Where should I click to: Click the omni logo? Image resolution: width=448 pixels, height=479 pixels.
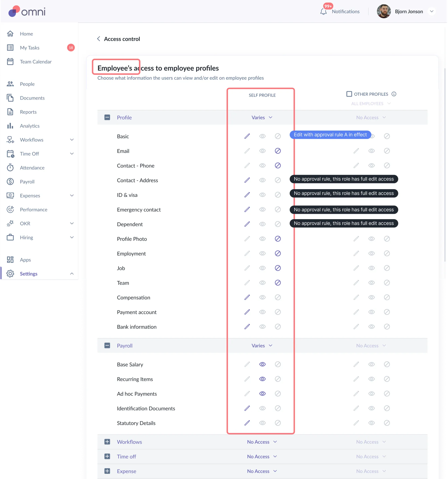click(x=27, y=11)
